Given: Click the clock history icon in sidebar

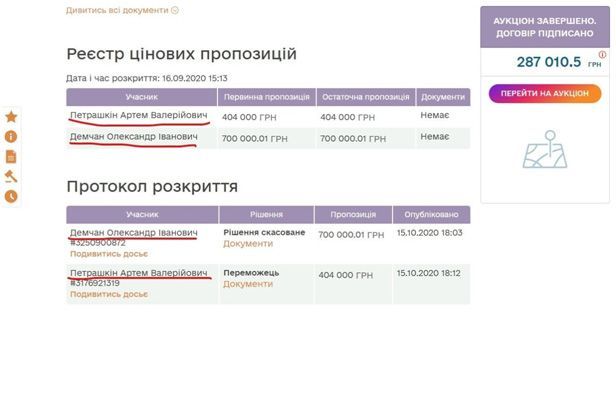Looking at the screenshot, I should (x=11, y=196).
